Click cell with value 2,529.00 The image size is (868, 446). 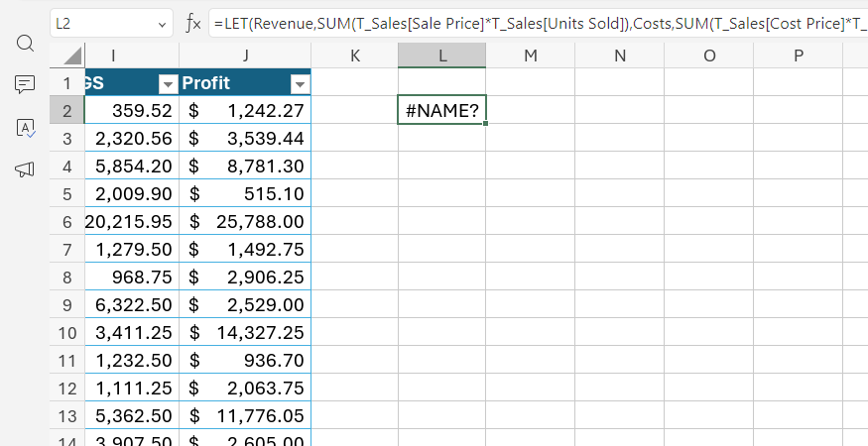(245, 304)
